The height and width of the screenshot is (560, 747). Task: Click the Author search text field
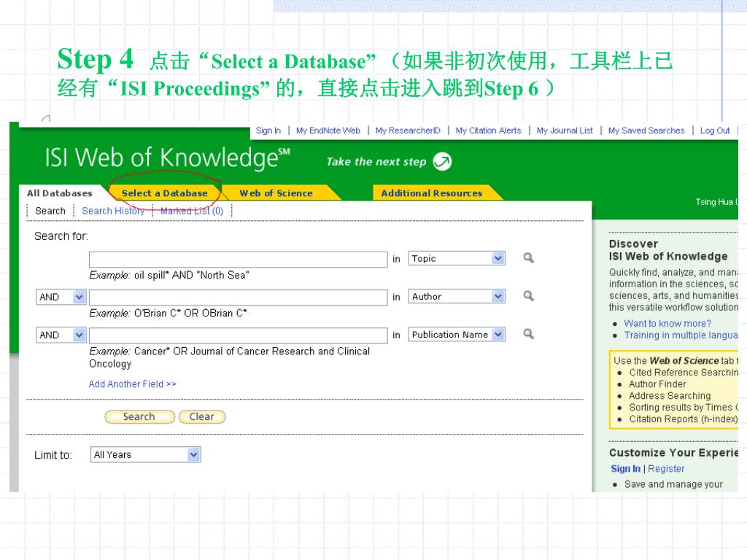coord(239,297)
